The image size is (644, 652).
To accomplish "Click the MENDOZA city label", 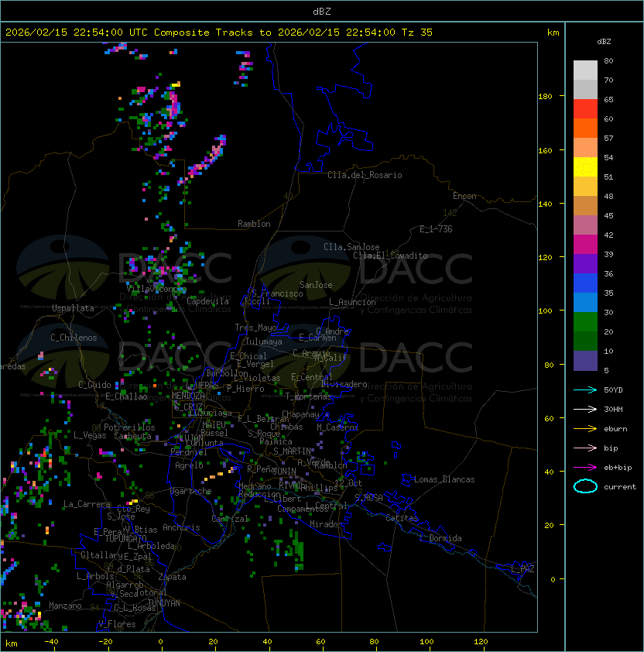I will [x=188, y=395].
